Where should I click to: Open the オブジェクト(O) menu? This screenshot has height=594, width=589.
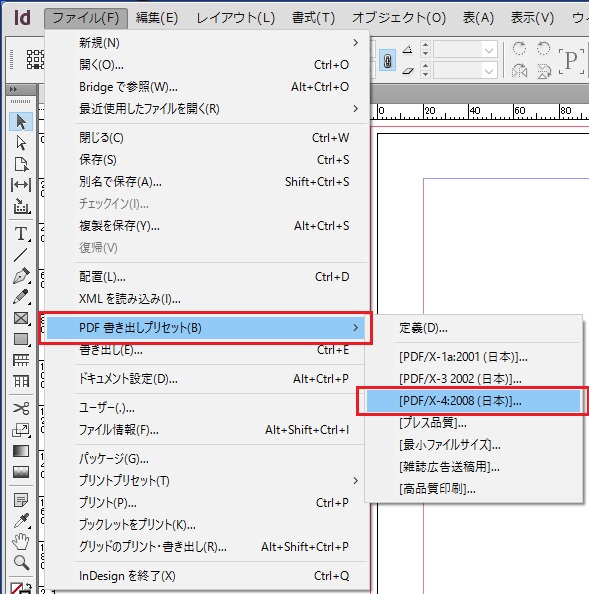pos(399,18)
